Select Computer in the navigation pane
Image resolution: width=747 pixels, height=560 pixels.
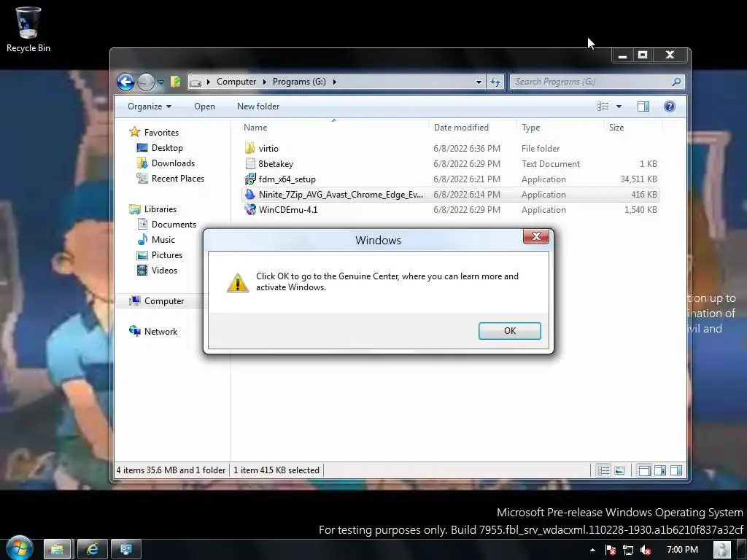tap(164, 301)
